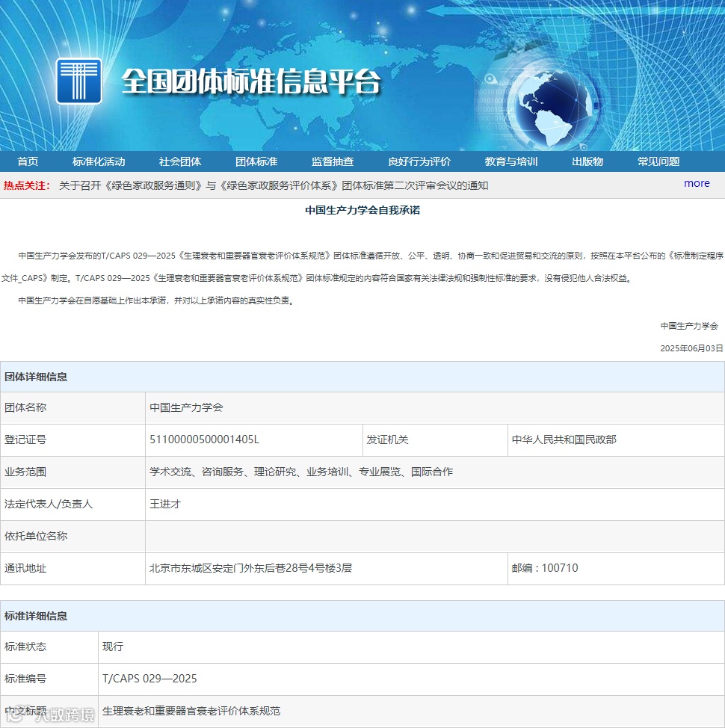Click the 全国团体标准信息平台 banner title
Screen dimensions: 725x728
click(251, 81)
